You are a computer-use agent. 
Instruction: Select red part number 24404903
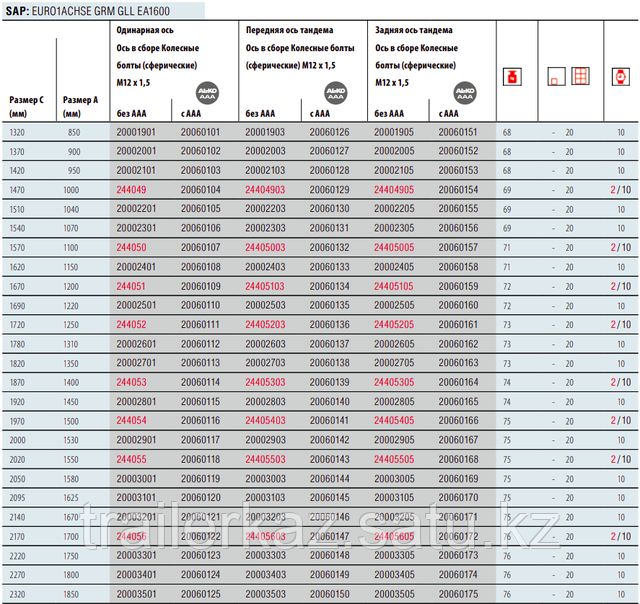point(265,190)
